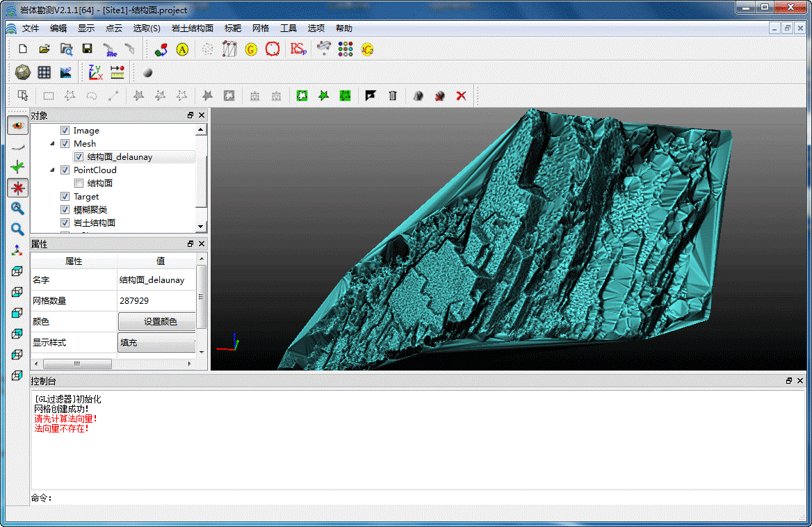
Task: Uncheck the 结构面_delaunay mesh checkbox
Action: click(79, 157)
